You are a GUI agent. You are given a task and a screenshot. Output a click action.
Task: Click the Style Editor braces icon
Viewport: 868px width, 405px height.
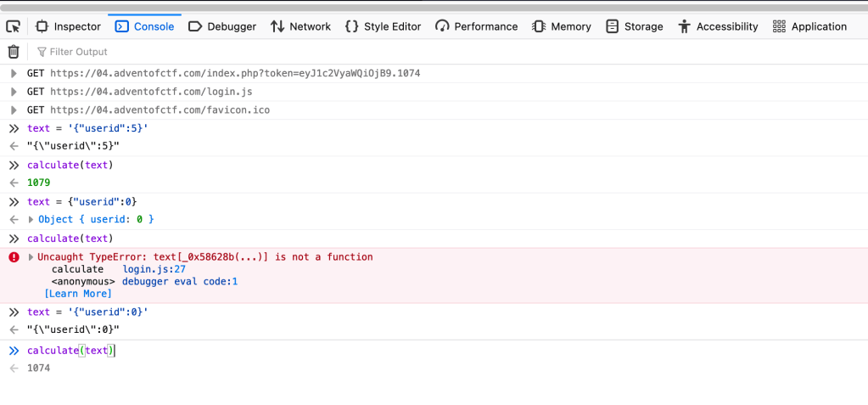click(x=351, y=26)
